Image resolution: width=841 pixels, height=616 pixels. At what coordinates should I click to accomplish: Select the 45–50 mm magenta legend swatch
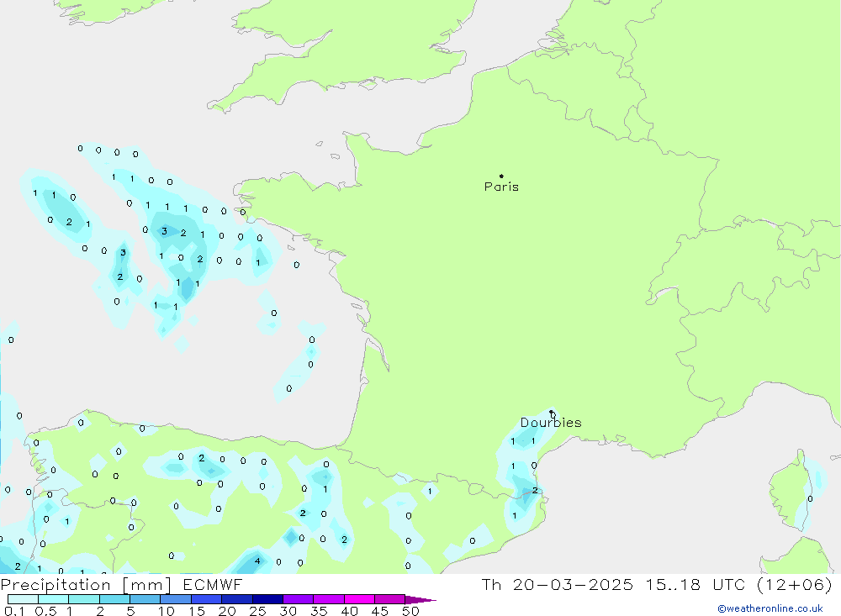point(389,599)
